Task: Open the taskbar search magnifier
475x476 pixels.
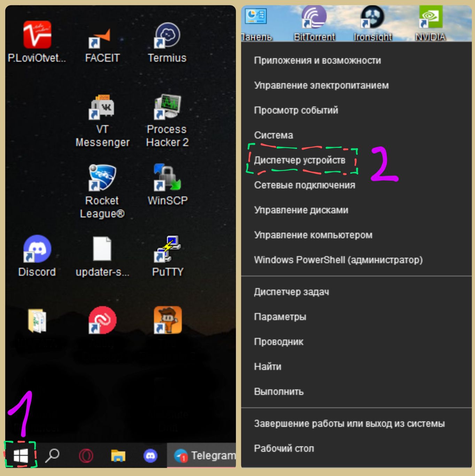Action: tap(53, 455)
